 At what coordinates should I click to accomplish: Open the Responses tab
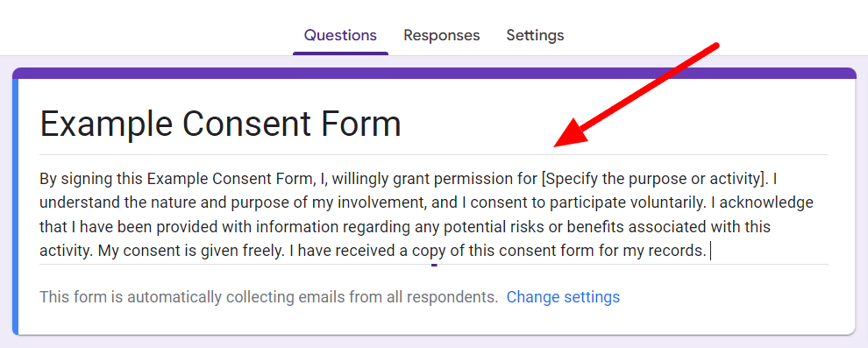(442, 35)
